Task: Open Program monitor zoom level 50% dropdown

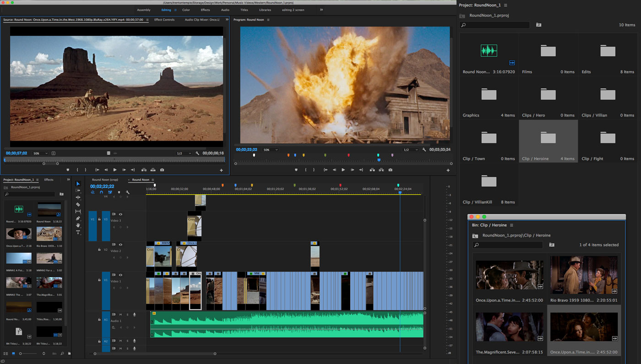Action: (270, 150)
